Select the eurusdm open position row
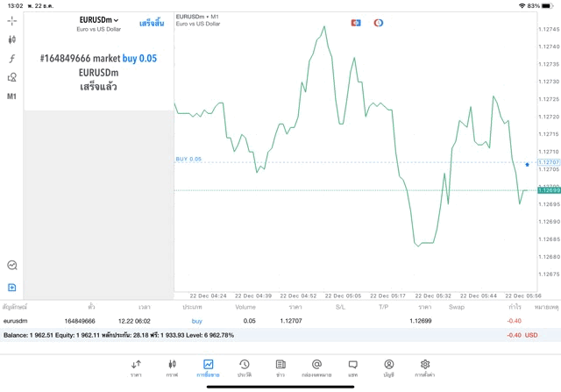561x392 pixels. pos(263,321)
